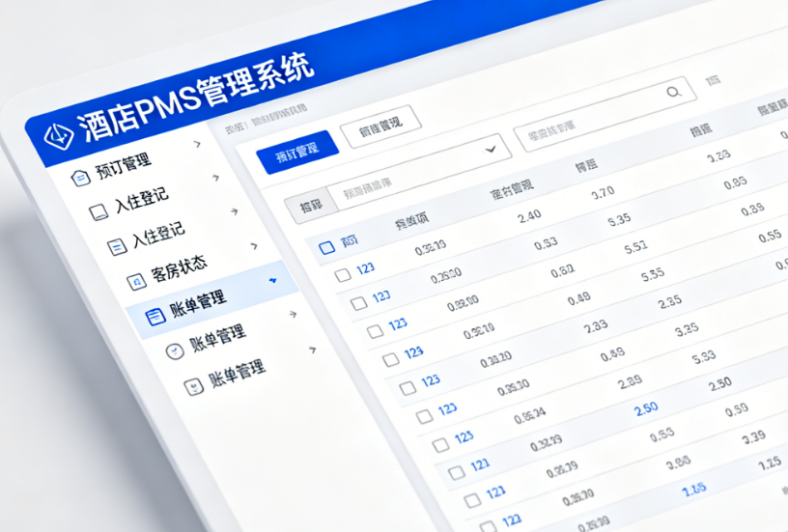Click the 酒店PMS管理系统 title
The height and width of the screenshot is (532, 788).
[x=195, y=96]
